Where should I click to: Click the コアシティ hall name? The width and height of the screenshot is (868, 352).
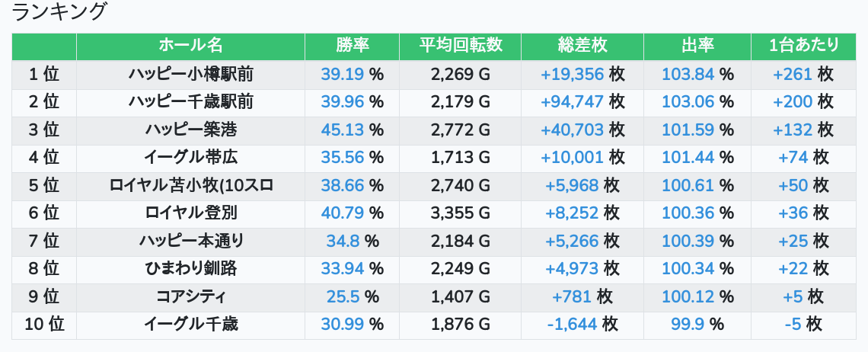(x=190, y=297)
